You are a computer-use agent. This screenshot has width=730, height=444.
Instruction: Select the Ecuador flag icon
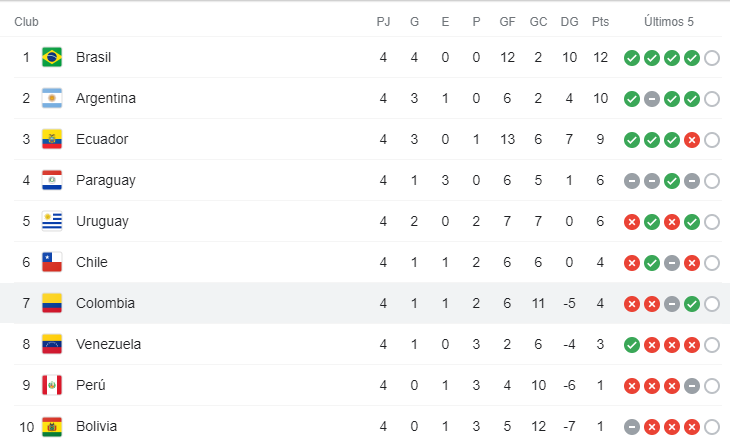(52, 139)
